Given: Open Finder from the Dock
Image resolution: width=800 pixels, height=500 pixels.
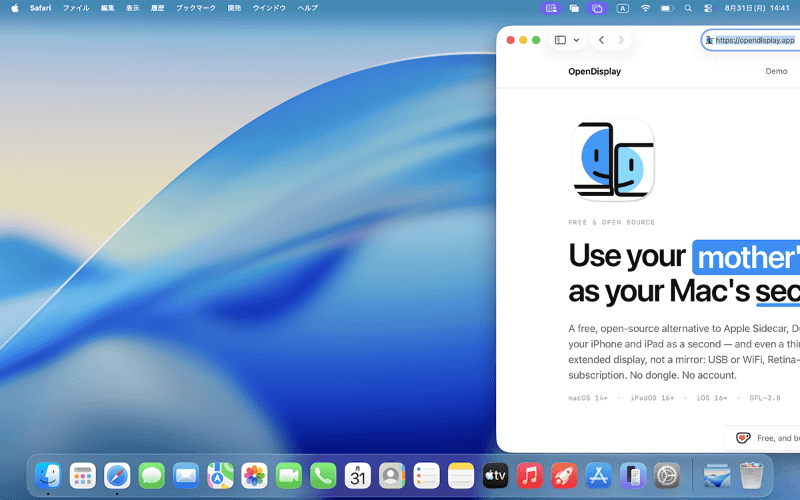Looking at the screenshot, I should point(48,476).
